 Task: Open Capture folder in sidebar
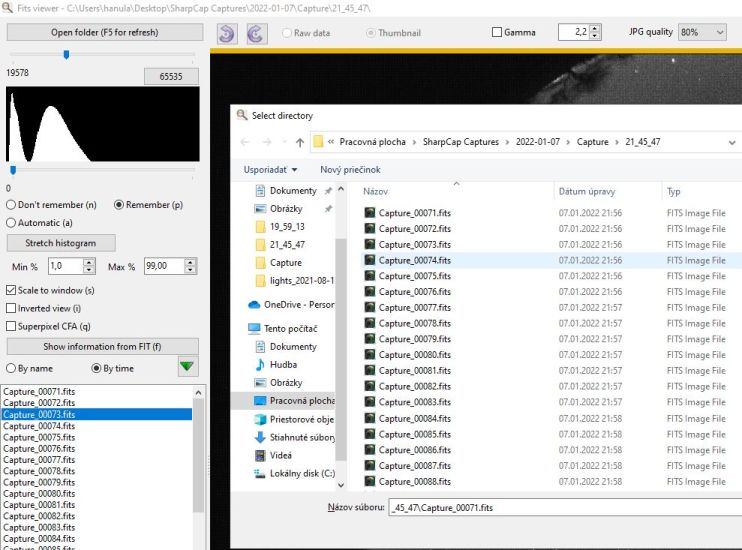278,263
